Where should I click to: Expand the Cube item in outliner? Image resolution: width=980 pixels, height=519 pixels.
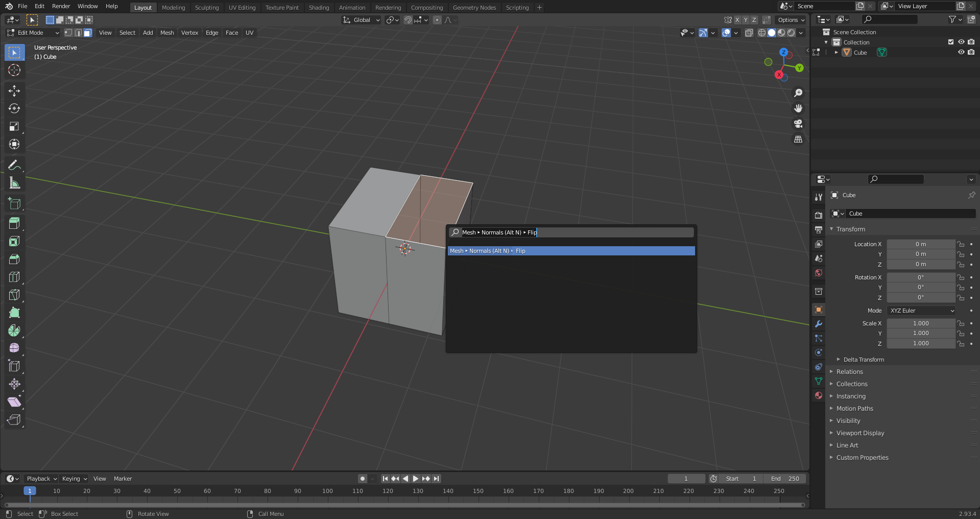[836, 52]
